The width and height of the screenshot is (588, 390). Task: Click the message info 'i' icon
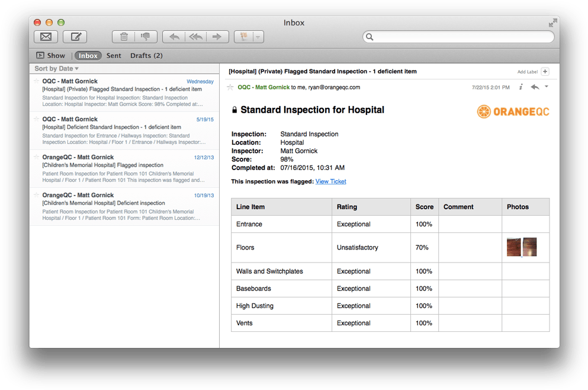(x=520, y=87)
